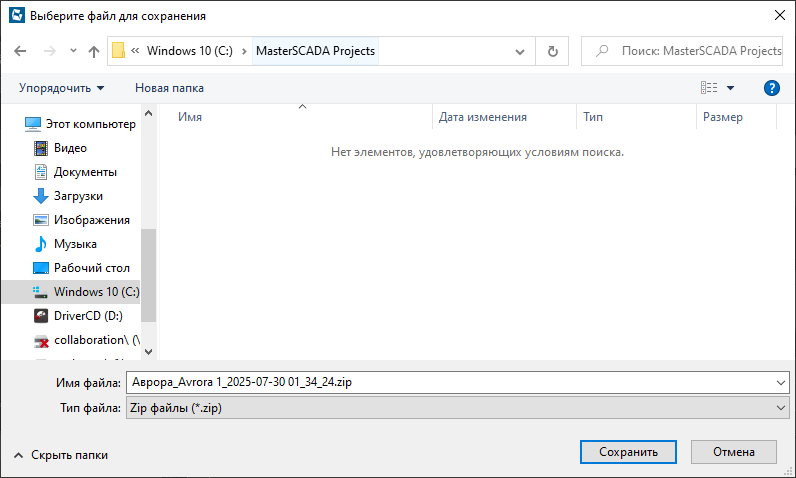Open the Тип файла Zip dropdown
The image size is (796, 478).
pos(457,407)
